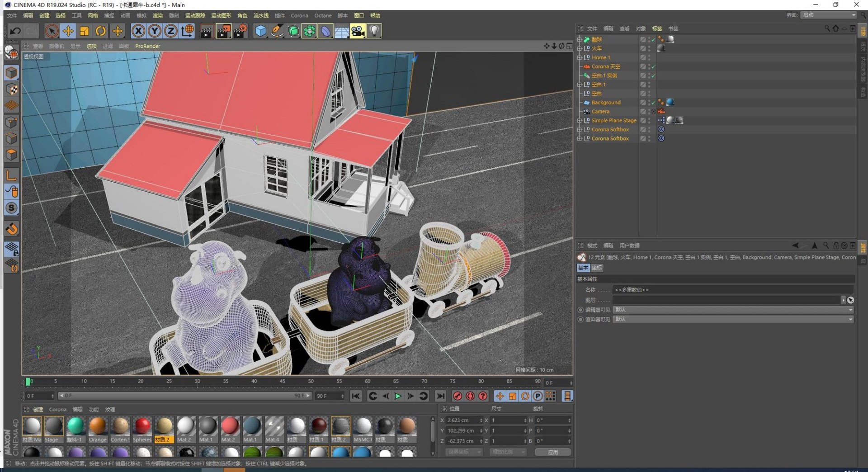Select the Scale tool in top toolbar
Viewport: 868px width, 472px height.
[84, 31]
